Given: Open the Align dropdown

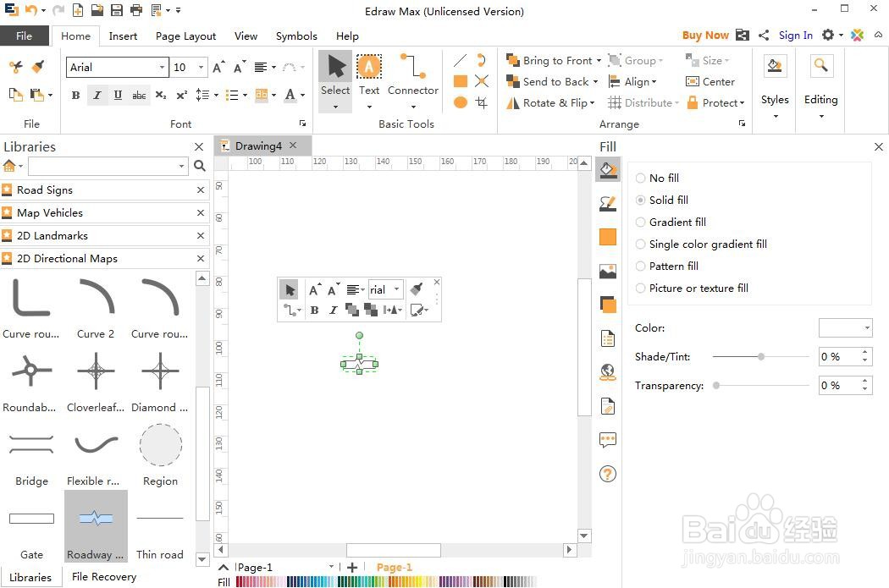Looking at the screenshot, I should [x=632, y=81].
